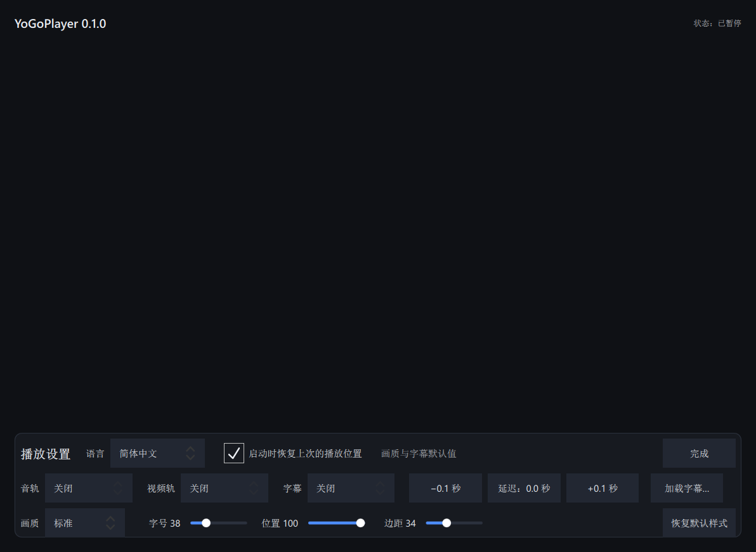Click 加载字幕... to load subtitles
Image resolution: width=756 pixels, height=552 pixels.
pos(687,488)
